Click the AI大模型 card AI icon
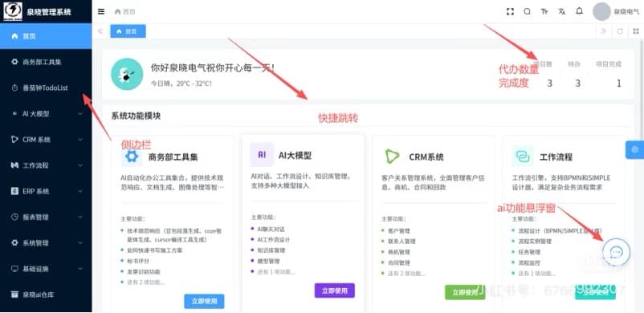 click(262, 154)
